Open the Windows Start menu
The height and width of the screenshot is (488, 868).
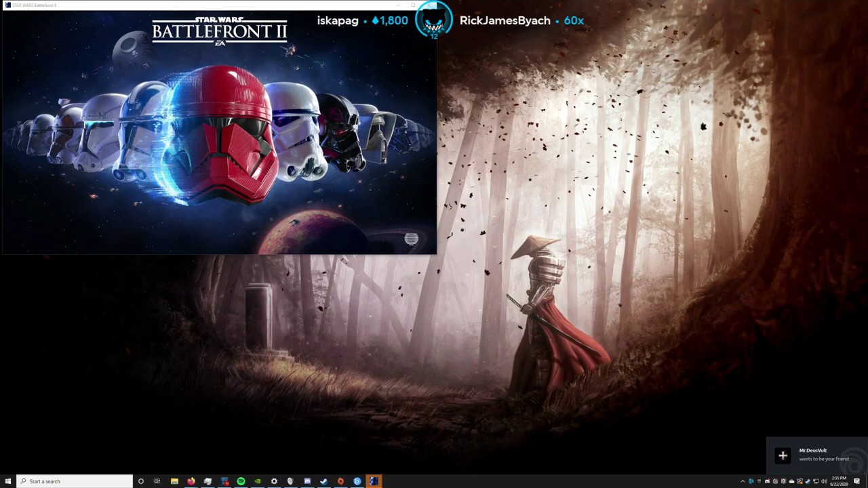coord(8,481)
